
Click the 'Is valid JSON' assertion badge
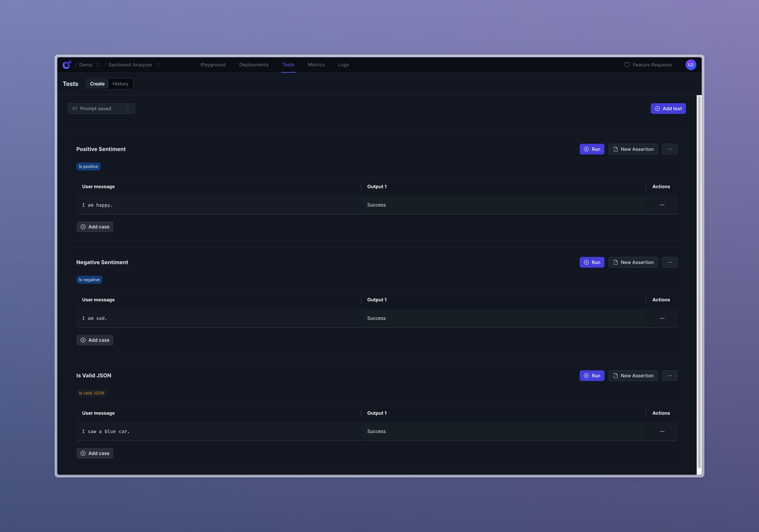(x=91, y=393)
